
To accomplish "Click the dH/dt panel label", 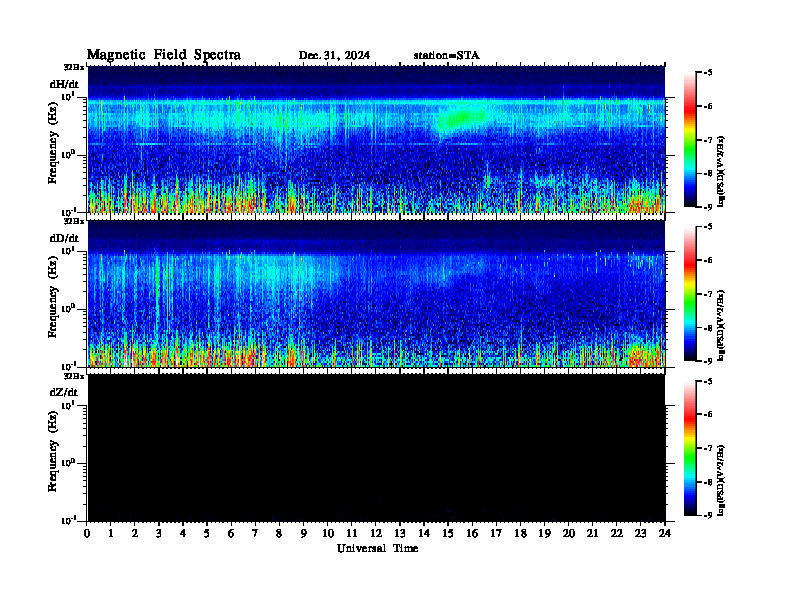I will click(x=64, y=84).
